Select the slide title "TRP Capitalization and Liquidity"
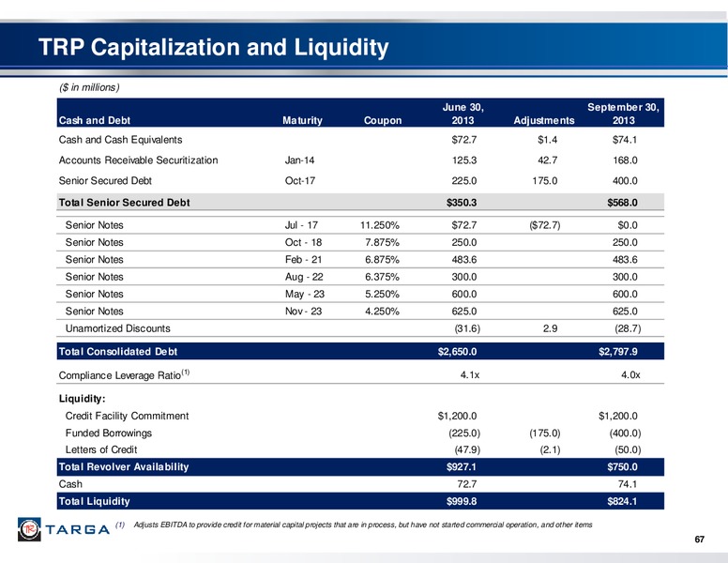The image size is (728, 563). pyautogui.click(x=214, y=47)
